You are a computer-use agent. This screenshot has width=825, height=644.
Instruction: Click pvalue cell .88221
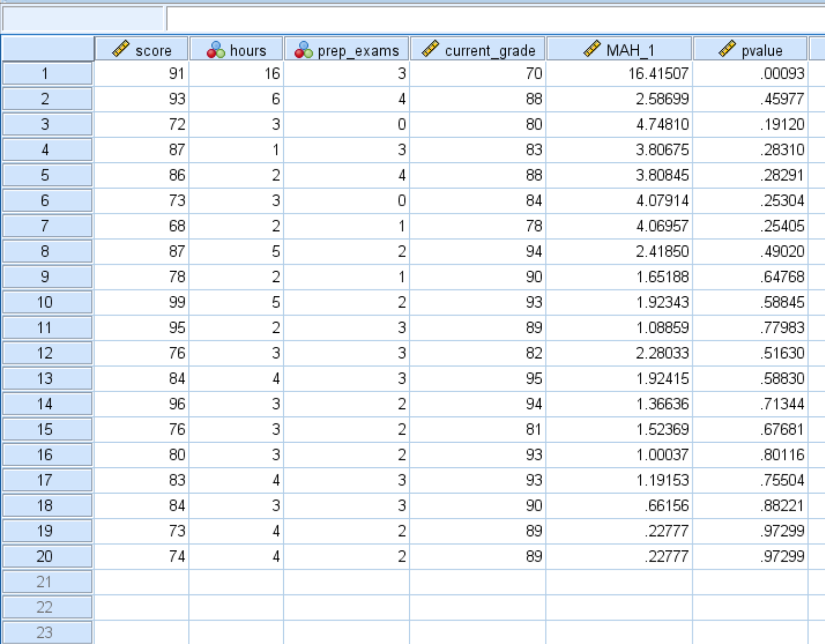tap(750, 505)
